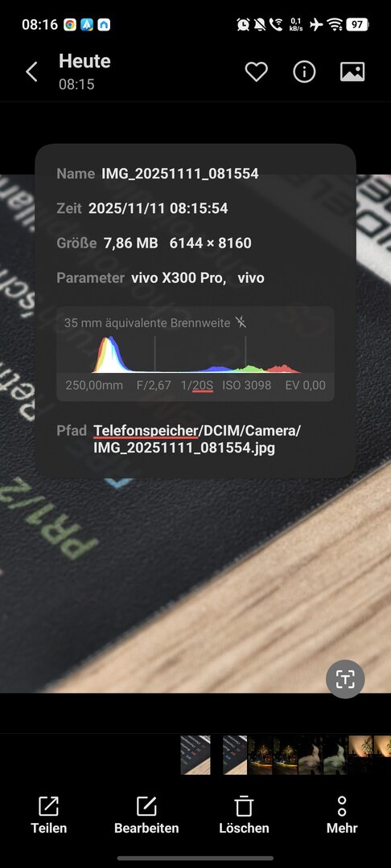This screenshot has width=391, height=868.
Task: Tap the RGB histogram graph
Action: point(196,354)
